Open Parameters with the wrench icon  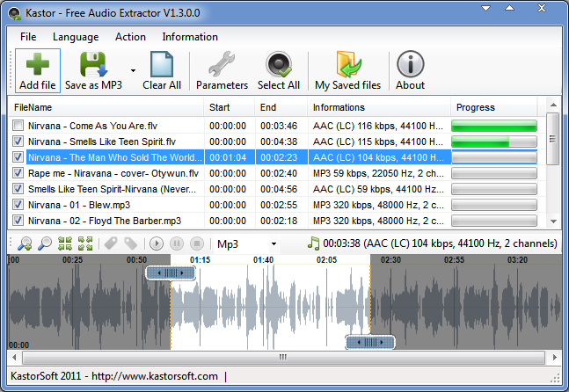pyautogui.click(x=222, y=64)
